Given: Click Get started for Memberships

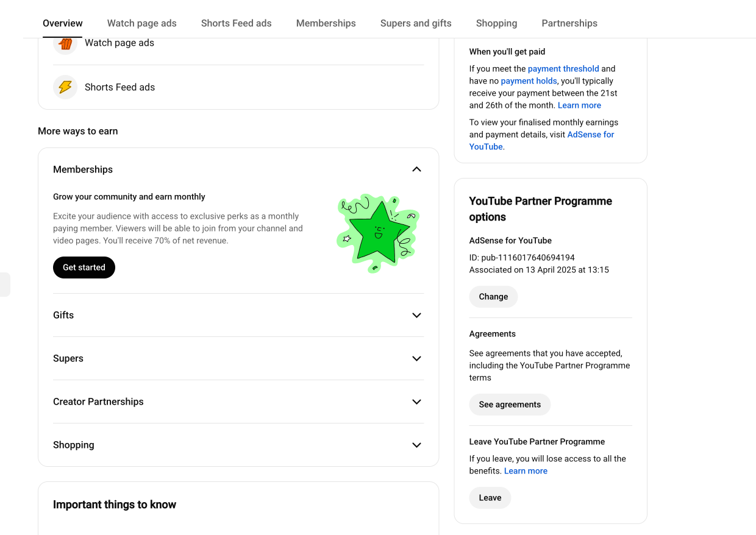Looking at the screenshot, I should (84, 267).
